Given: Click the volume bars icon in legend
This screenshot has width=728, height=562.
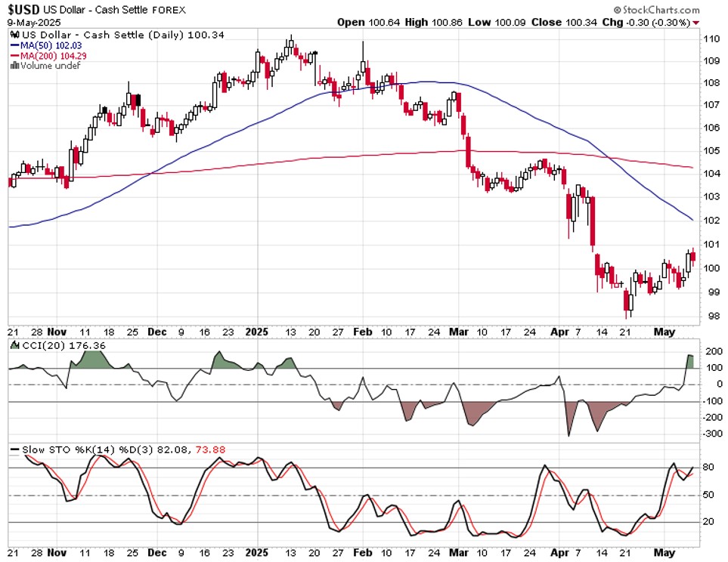Looking at the screenshot, I should click(x=15, y=66).
